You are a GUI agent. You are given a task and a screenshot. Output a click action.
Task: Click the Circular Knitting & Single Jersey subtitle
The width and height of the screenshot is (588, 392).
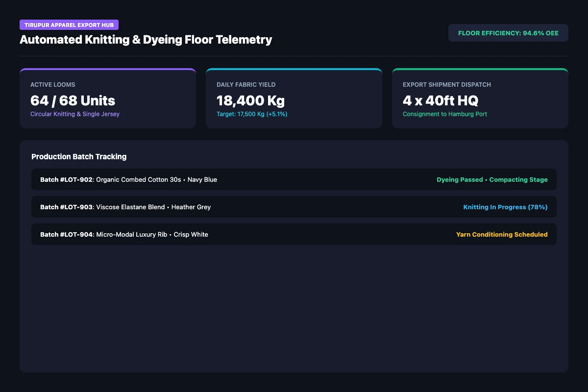[75, 114]
